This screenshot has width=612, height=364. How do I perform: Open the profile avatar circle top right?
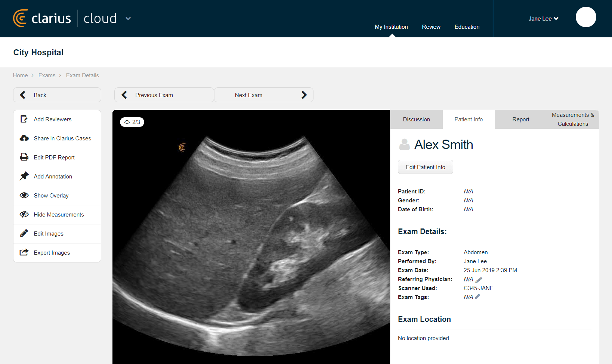pos(586,17)
